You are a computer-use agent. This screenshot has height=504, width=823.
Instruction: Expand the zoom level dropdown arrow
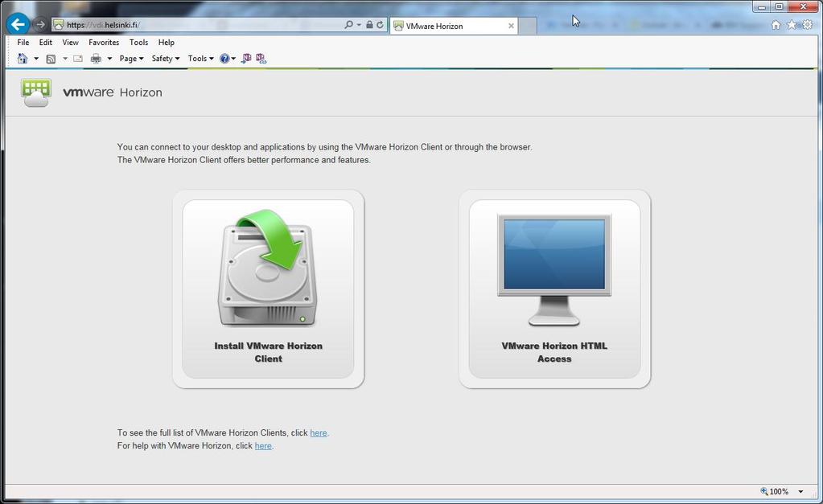pos(801,492)
